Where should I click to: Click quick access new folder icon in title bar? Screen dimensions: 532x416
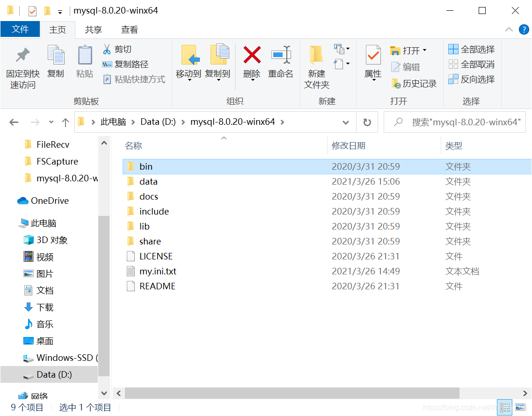47,11
